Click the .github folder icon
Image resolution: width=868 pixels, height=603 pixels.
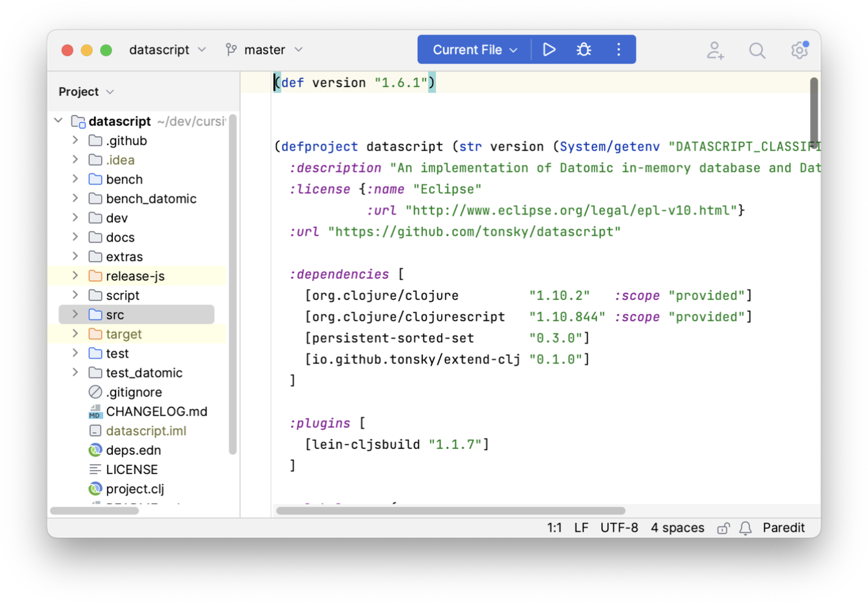coord(95,141)
